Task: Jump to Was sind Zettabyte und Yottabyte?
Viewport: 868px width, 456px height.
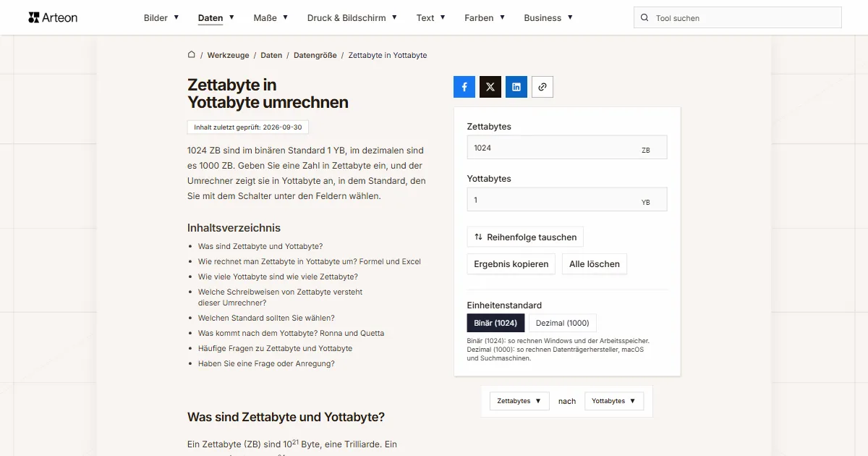Action: (x=260, y=246)
